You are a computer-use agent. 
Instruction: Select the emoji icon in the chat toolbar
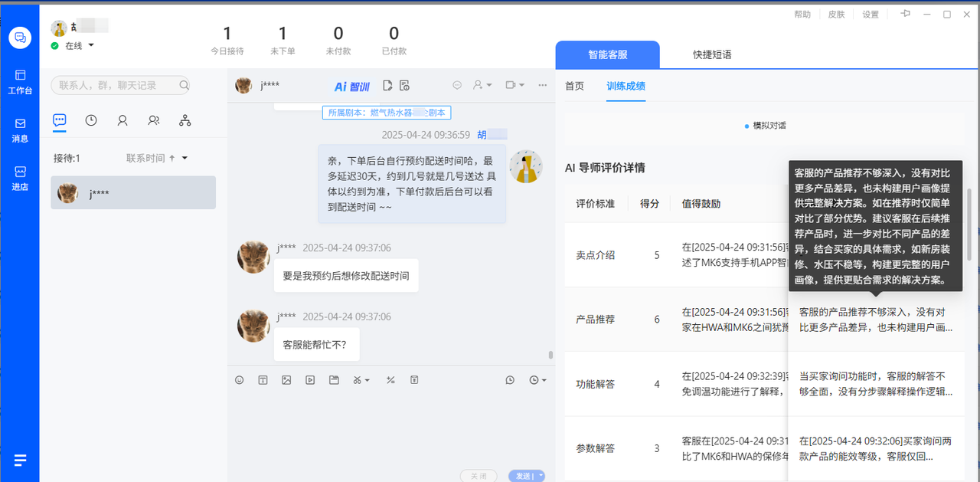(239, 379)
